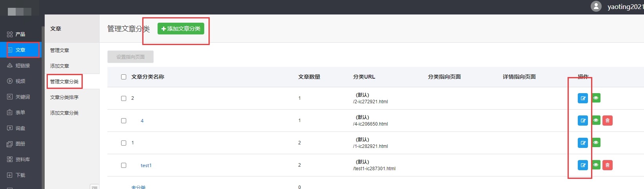Image resolution: width=644 pixels, height=189 pixels.
Task: Click the green eye icon for category 4
Action: tap(596, 121)
